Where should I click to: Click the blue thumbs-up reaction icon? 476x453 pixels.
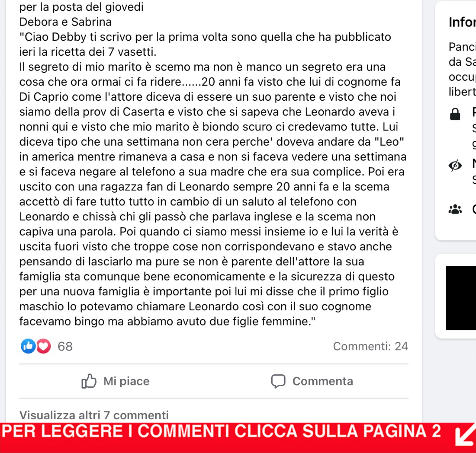point(28,346)
